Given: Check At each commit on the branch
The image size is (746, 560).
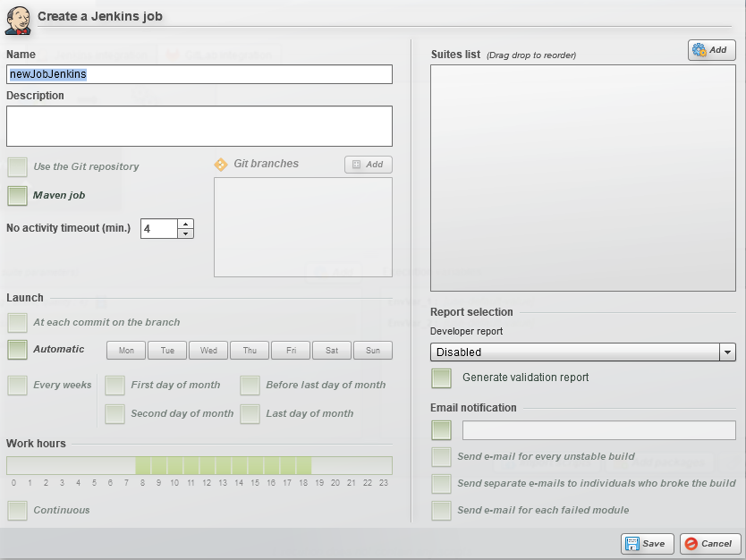Looking at the screenshot, I should [18, 323].
